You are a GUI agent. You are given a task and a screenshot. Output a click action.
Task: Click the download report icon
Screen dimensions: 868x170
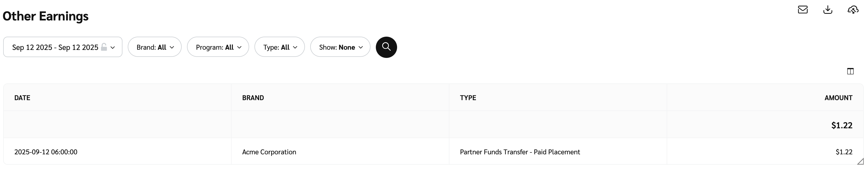828,10
